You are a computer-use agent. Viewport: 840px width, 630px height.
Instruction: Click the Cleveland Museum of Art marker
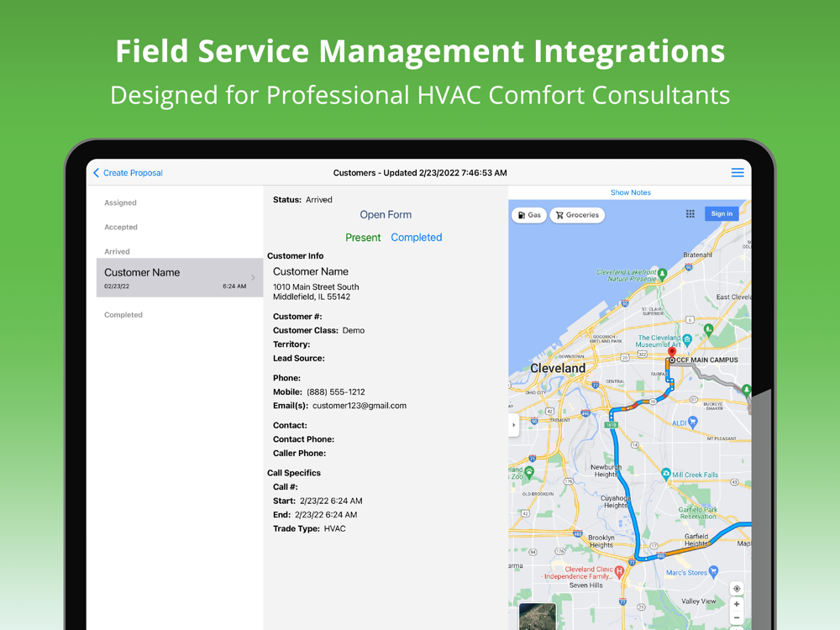(687, 339)
